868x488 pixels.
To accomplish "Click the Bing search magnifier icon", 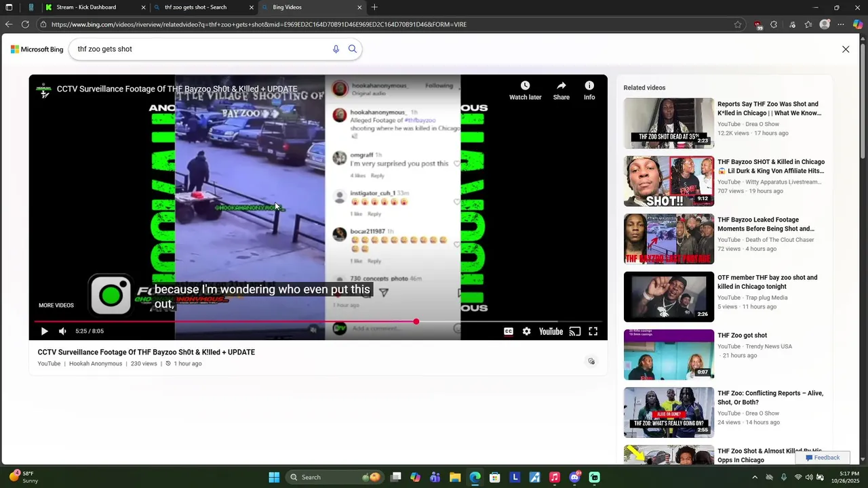I will coord(353,49).
